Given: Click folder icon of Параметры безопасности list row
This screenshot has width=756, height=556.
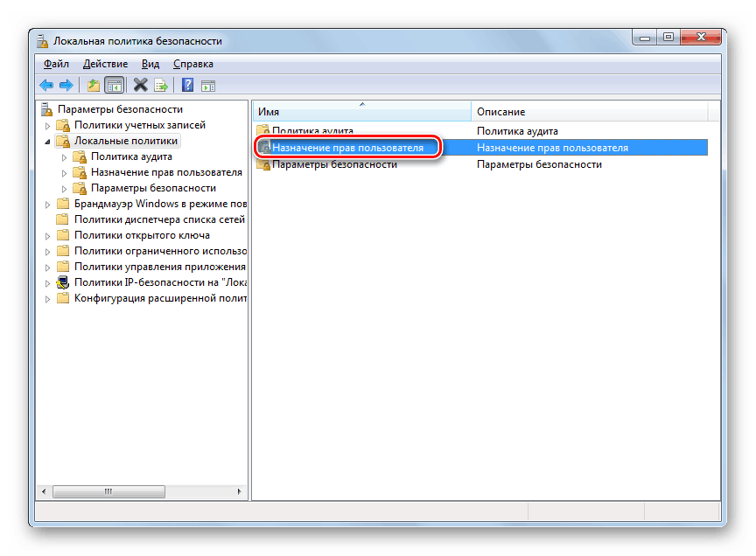Looking at the screenshot, I should click(263, 164).
